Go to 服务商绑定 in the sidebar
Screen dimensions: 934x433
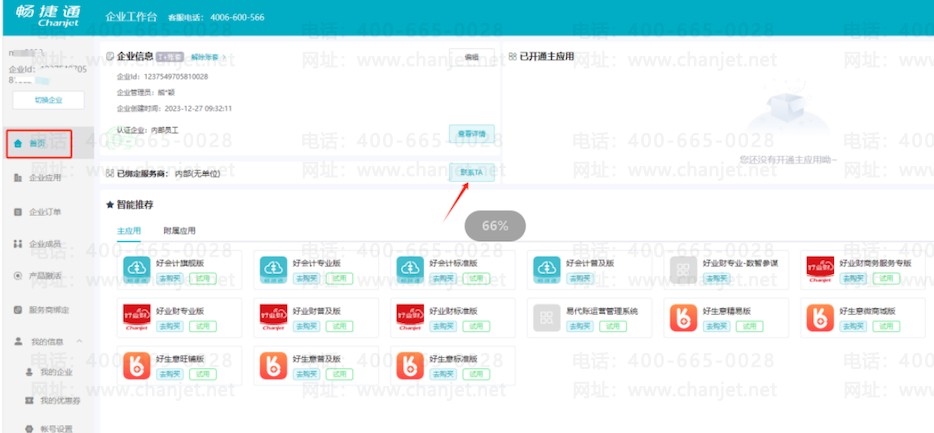click(49, 310)
